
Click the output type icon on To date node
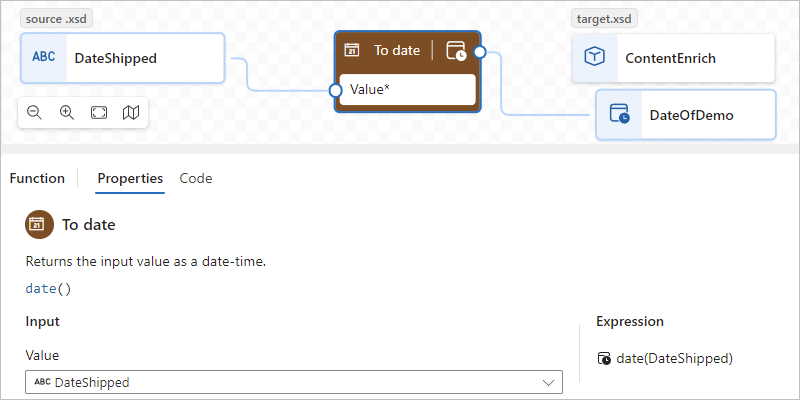coord(456,51)
